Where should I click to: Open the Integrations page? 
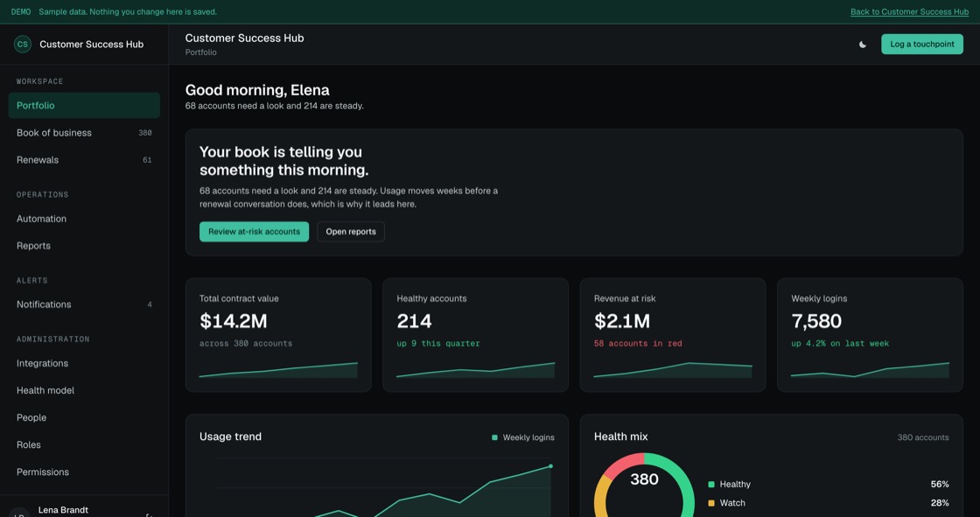84,363
